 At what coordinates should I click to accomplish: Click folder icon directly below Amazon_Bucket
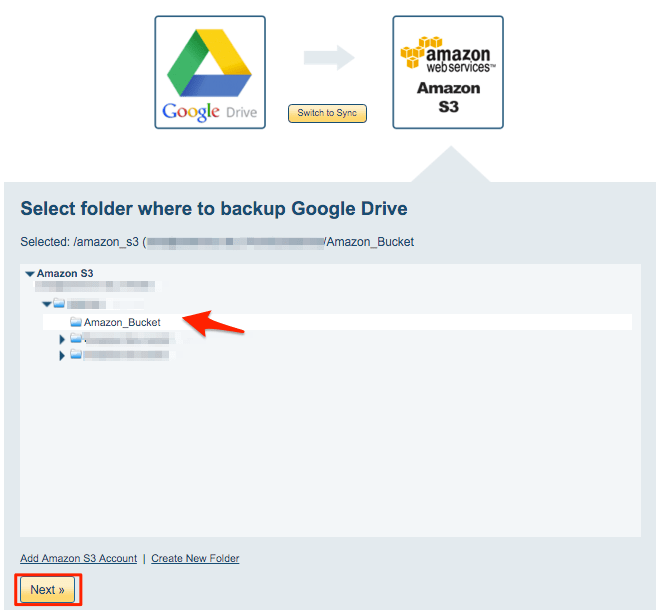click(x=76, y=338)
